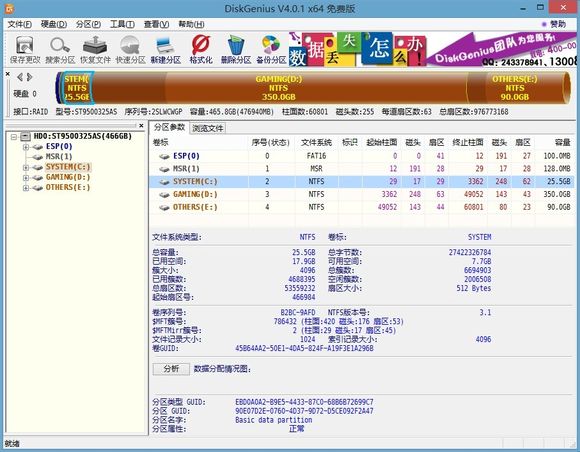This screenshot has height=452, width=580.
Task: Expand the OTHERS(E:) tree node
Action: (26, 188)
